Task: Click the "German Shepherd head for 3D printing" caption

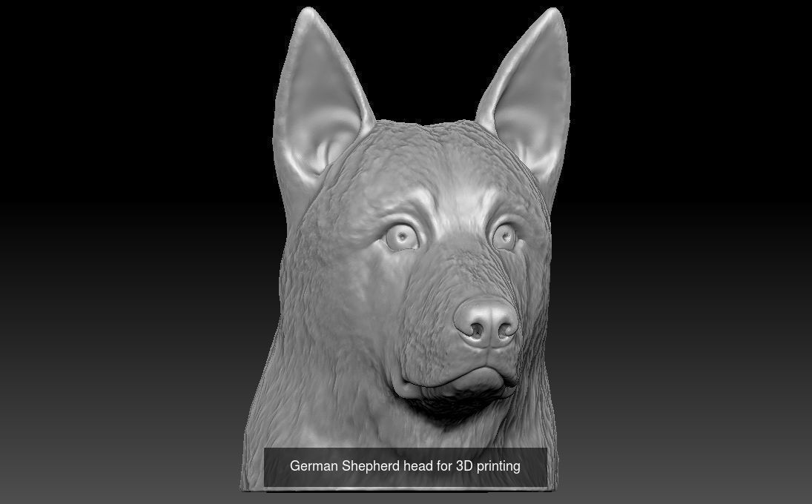Action: (405, 466)
